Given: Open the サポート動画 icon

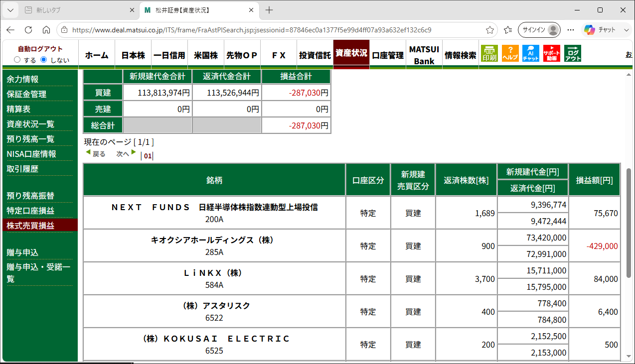Looking at the screenshot, I should (552, 53).
